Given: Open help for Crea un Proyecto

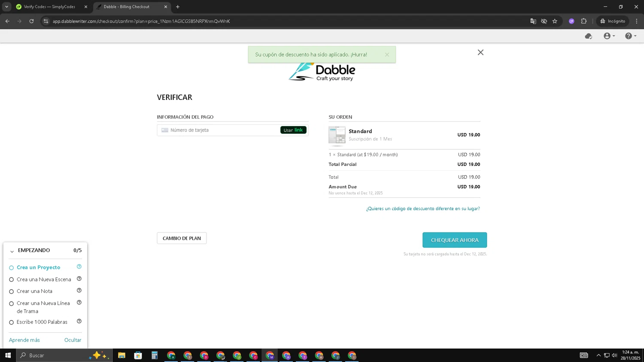Looking at the screenshot, I should tap(79, 267).
